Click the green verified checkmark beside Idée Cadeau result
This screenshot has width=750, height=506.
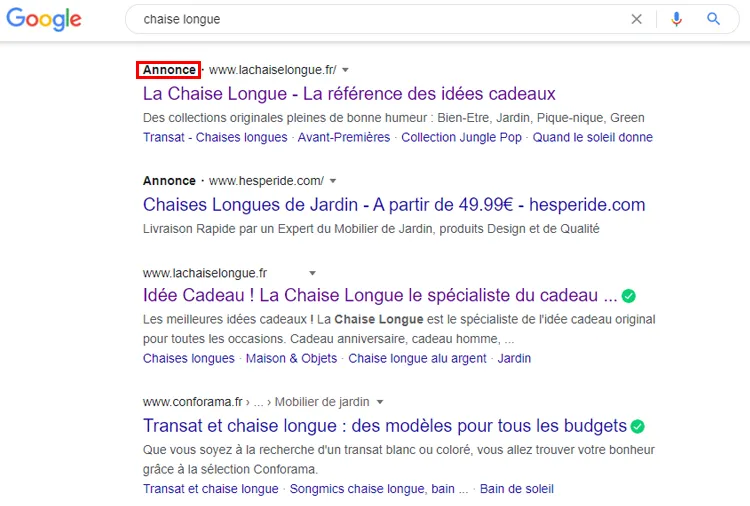[629, 296]
